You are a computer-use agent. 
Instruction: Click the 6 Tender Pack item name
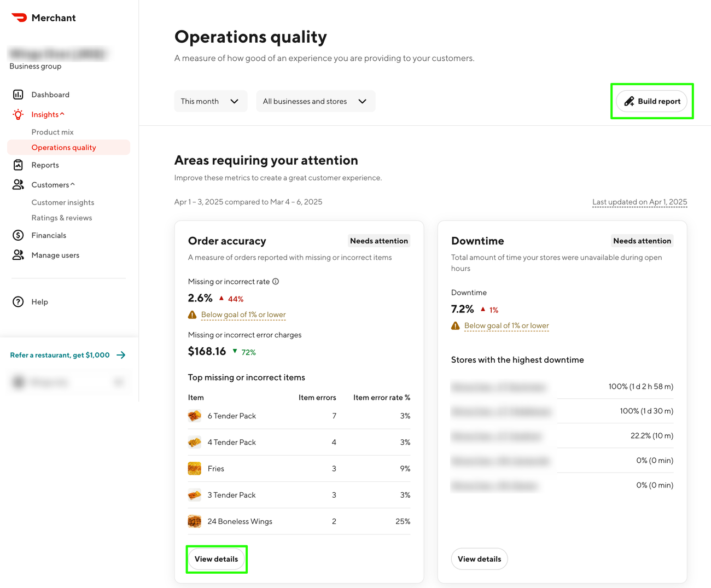click(232, 416)
